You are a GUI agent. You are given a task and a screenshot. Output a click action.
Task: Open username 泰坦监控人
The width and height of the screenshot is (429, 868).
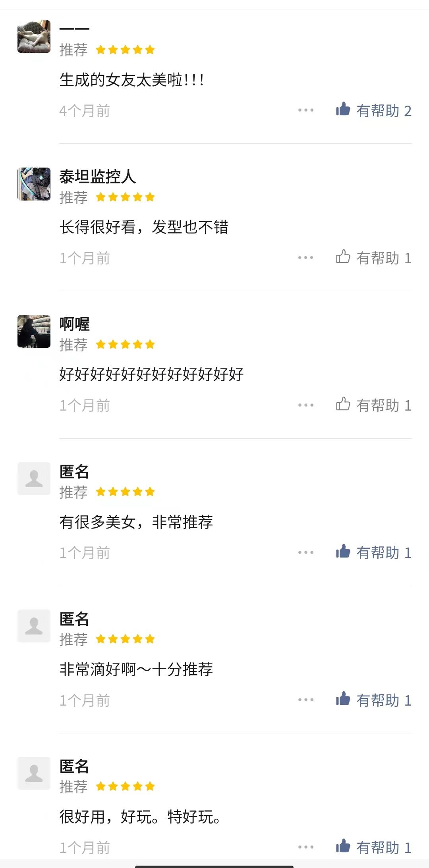click(x=98, y=177)
